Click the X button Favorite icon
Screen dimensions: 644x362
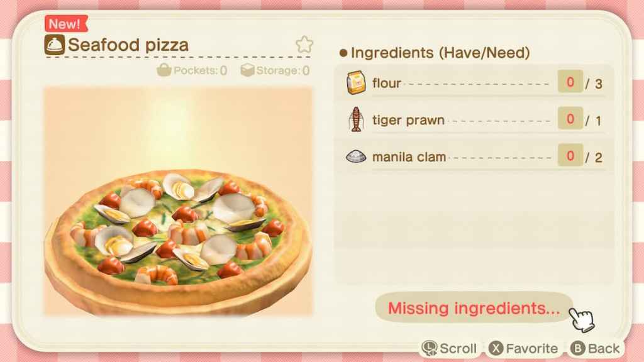496,348
